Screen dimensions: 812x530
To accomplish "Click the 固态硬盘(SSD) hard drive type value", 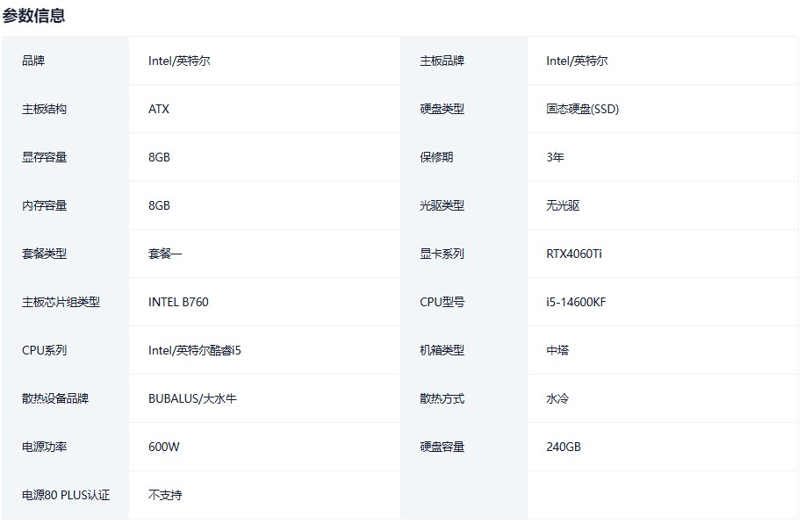I will (x=582, y=109).
